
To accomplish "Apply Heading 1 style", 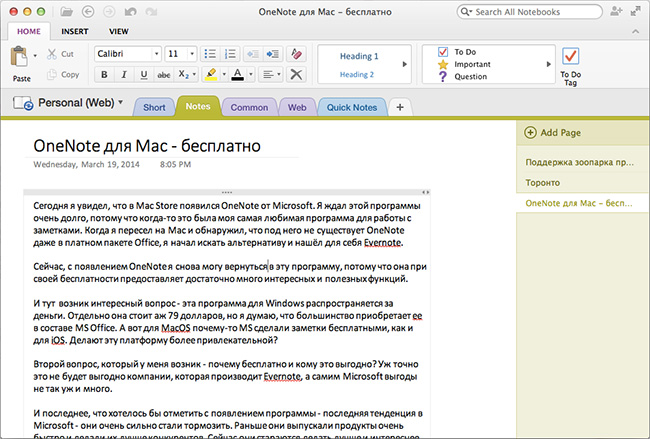I will (359, 56).
